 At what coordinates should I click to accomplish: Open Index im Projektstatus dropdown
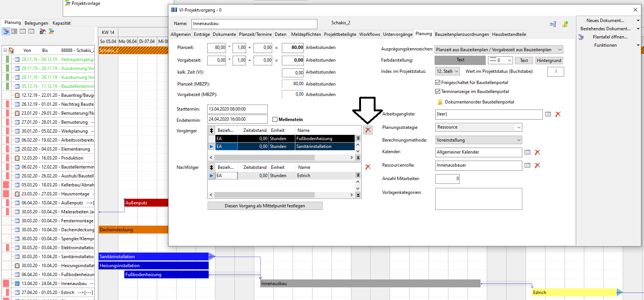[457, 71]
